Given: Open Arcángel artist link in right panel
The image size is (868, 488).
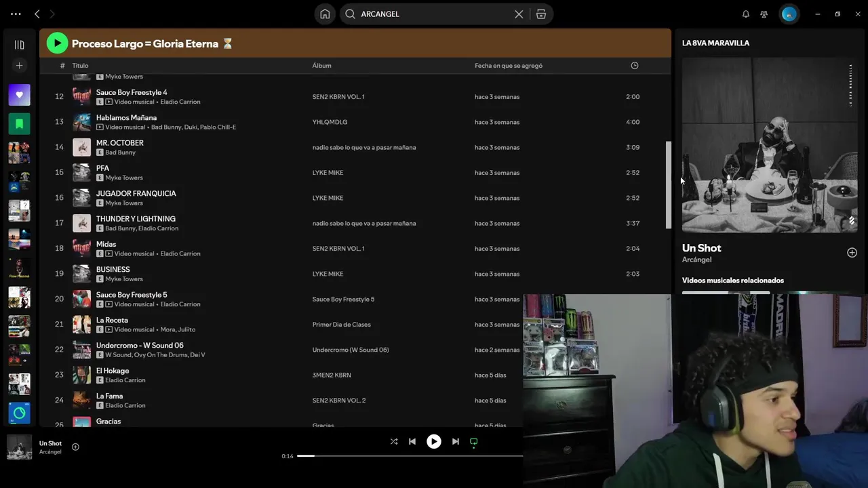Looking at the screenshot, I should [x=696, y=260].
